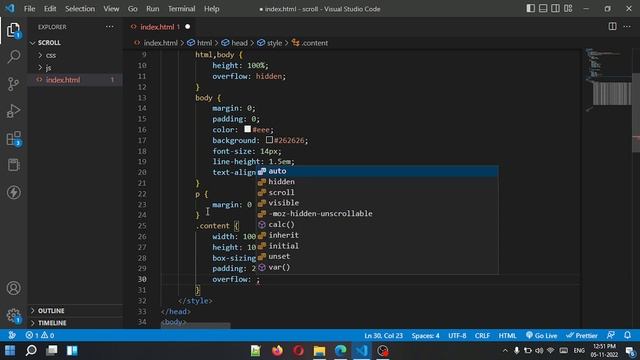The width and height of the screenshot is (640, 360).
Task: Open style breadcrumb dropdown
Action: 270,43
